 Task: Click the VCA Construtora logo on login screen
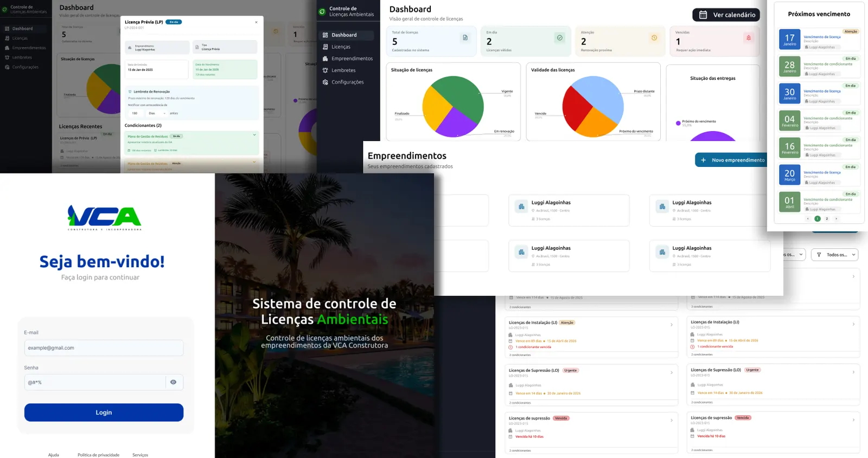coord(104,218)
